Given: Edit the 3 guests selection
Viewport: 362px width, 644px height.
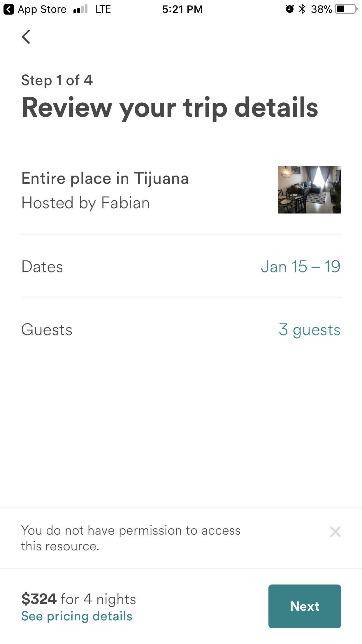Looking at the screenshot, I should click(309, 330).
